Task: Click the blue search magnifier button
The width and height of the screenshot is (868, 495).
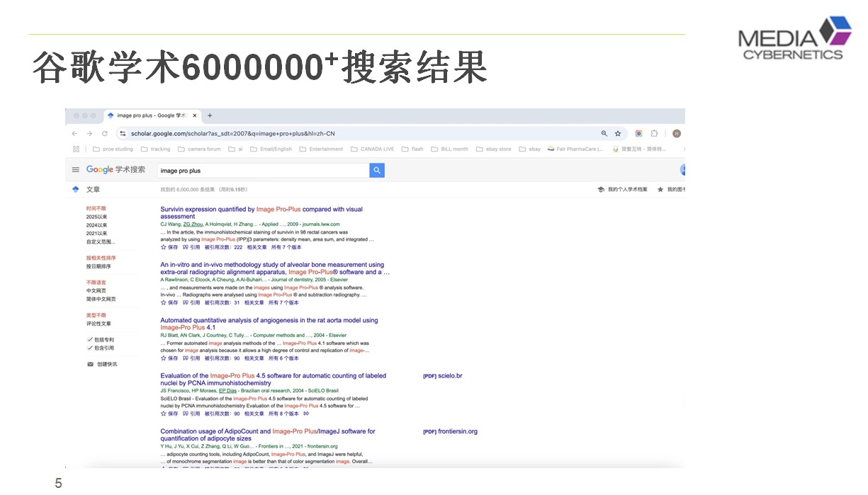Action: coord(377,170)
